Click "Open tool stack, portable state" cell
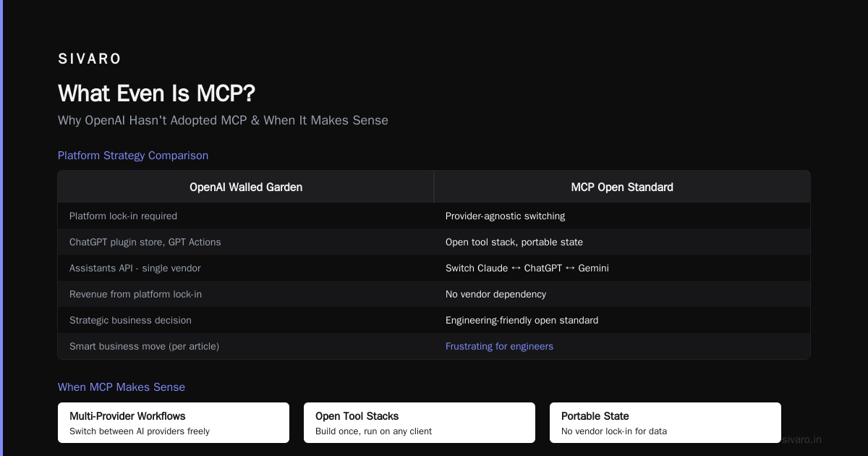 coord(622,242)
